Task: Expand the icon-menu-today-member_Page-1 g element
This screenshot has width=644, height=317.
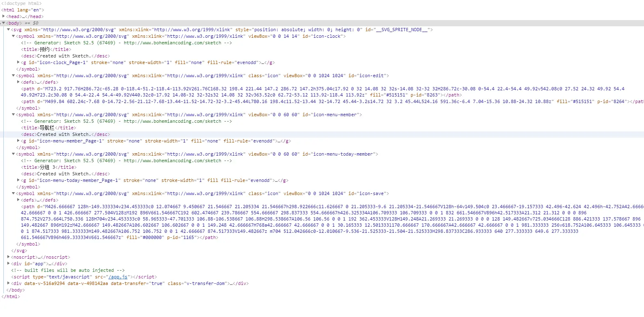Action: (x=18, y=180)
